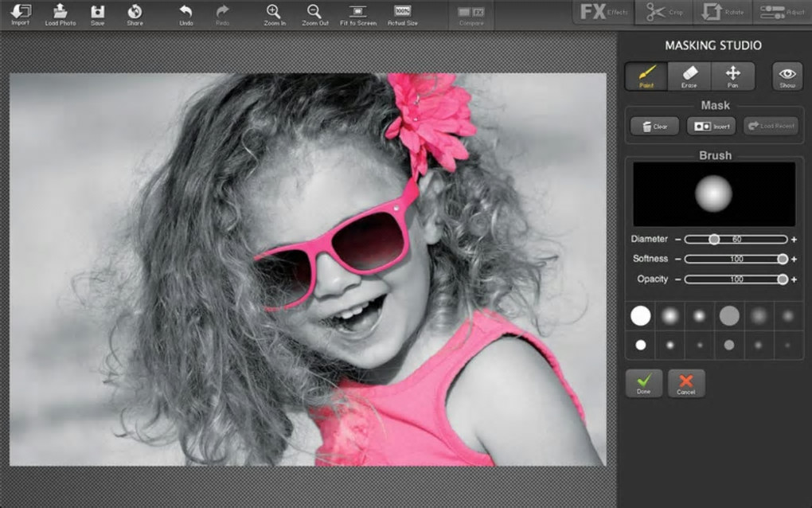
Task: Open the FX Effects tab
Action: [603, 13]
